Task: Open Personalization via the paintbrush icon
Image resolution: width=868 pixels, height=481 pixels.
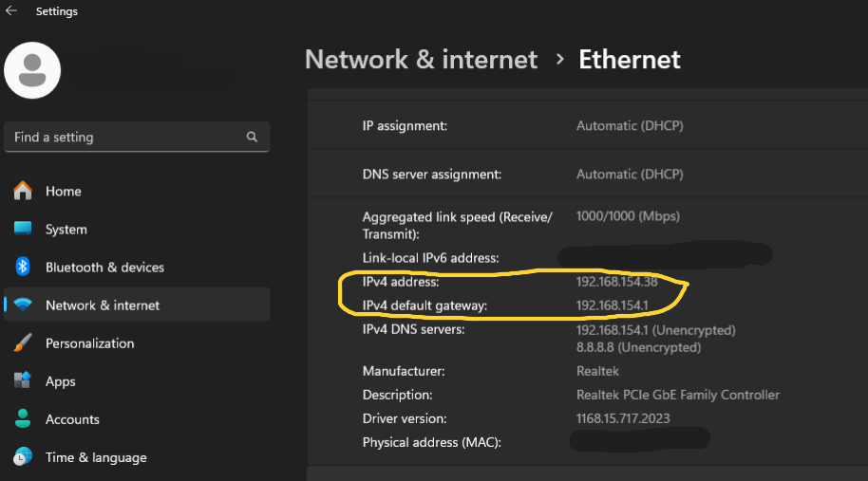Action: point(24,343)
